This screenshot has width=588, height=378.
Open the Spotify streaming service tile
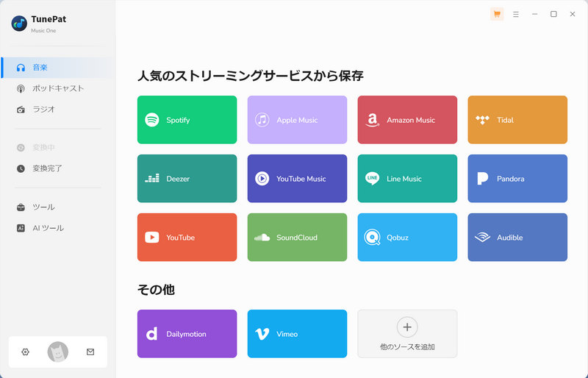click(187, 120)
